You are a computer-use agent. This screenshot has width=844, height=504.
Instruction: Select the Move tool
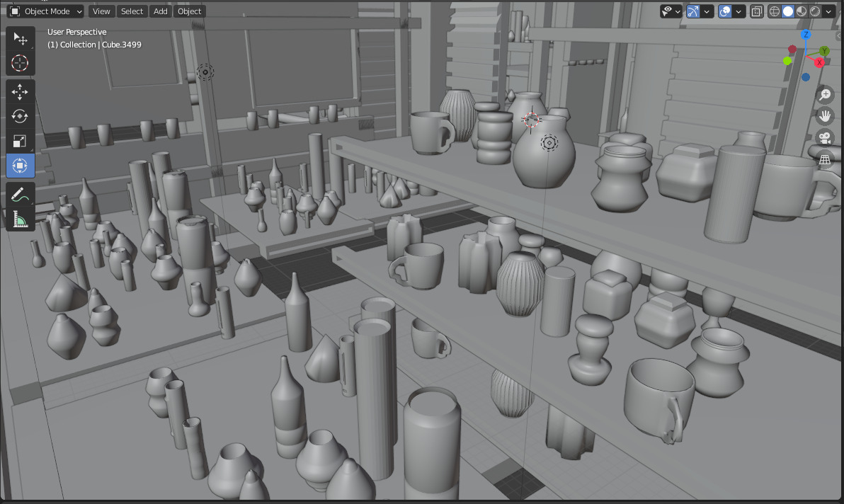coord(20,91)
